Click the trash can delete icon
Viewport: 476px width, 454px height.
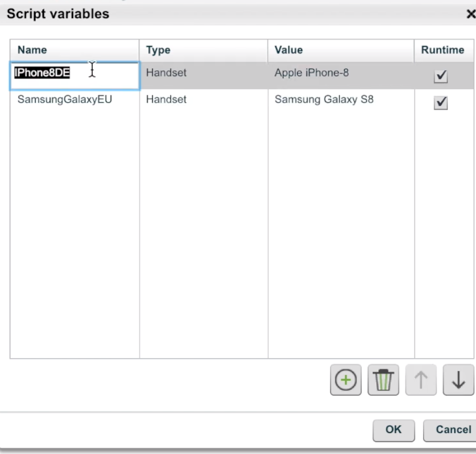click(x=383, y=380)
